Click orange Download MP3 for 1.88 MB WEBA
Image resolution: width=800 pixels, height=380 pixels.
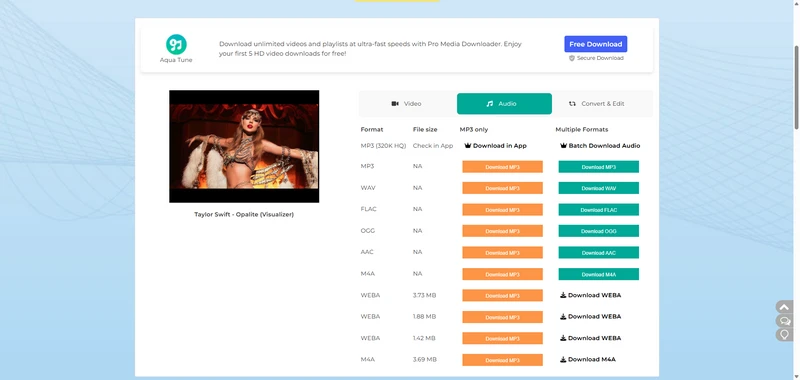coord(503,317)
